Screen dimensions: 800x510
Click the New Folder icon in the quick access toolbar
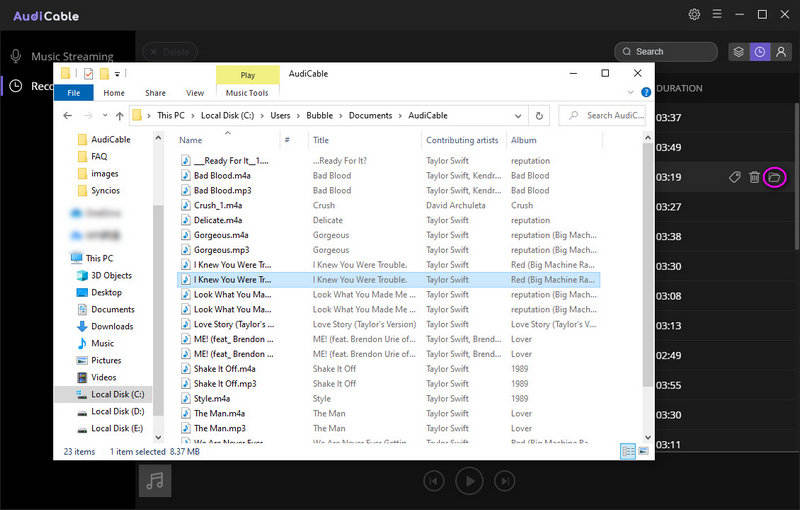tap(104, 74)
